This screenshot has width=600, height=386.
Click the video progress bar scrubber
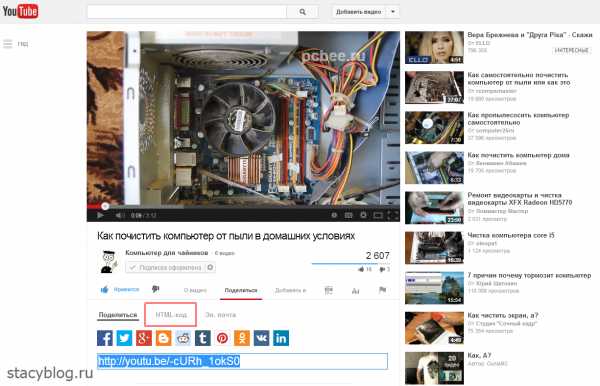tap(105, 206)
